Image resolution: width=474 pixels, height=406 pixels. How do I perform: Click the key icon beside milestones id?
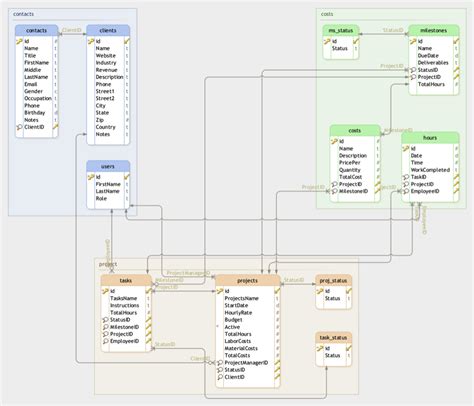tap(413, 41)
